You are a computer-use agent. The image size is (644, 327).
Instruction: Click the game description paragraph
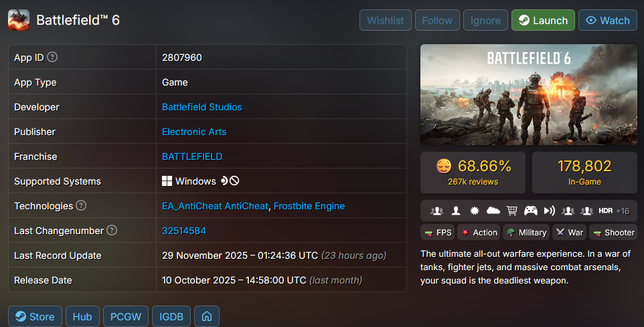point(526,267)
